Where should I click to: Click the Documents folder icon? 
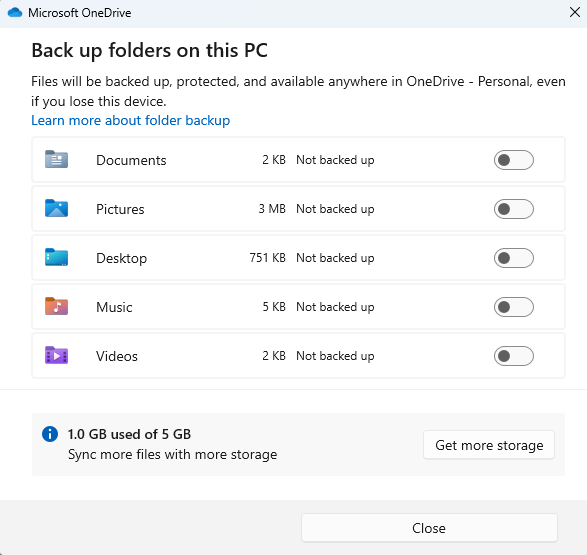(x=56, y=159)
